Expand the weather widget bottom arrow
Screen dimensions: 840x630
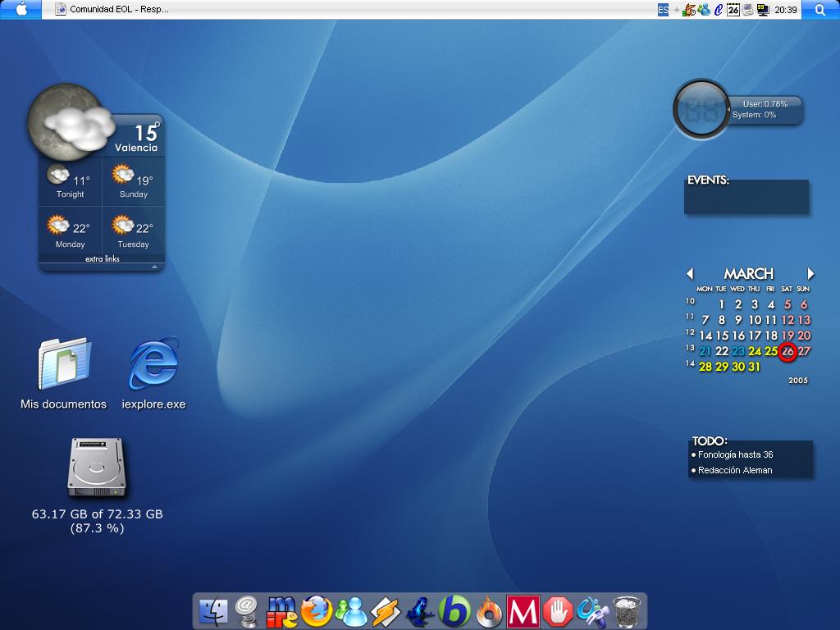pyautogui.click(x=154, y=267)
